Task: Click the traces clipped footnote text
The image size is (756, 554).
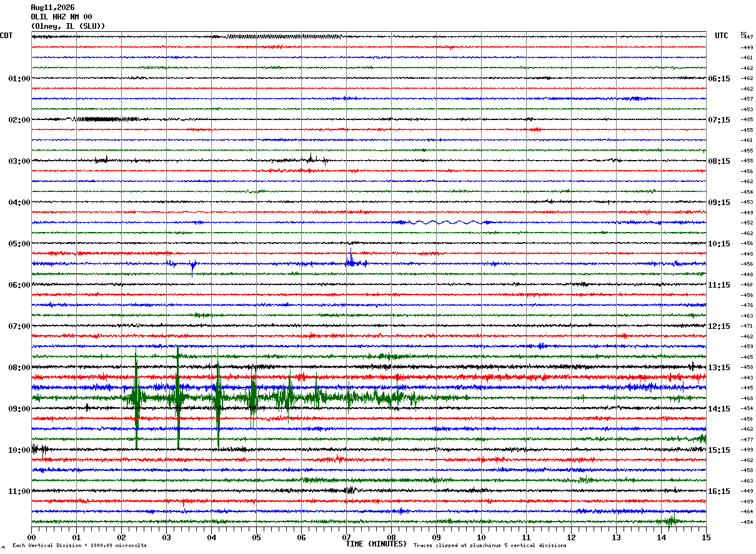Action: (x=490, y=545)
